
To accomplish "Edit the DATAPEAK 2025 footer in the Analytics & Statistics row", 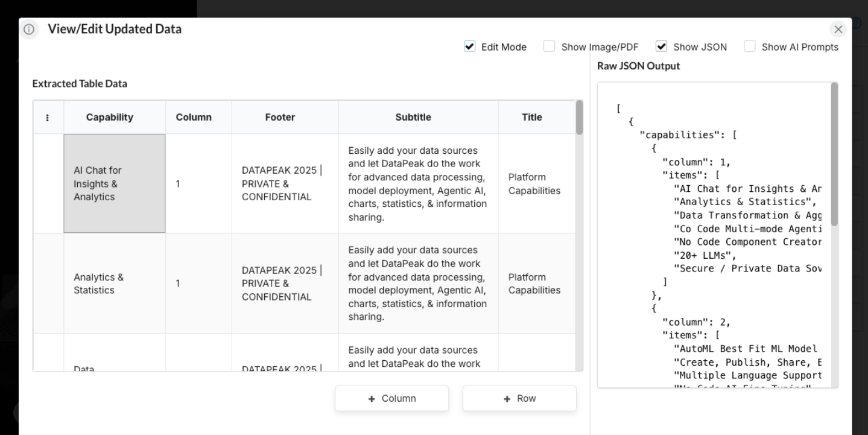I will click(x=285, y=284).
